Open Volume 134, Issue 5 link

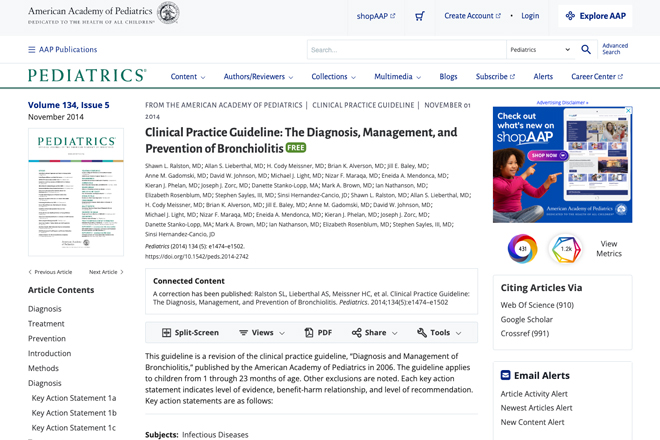click(x=69, y=105)
